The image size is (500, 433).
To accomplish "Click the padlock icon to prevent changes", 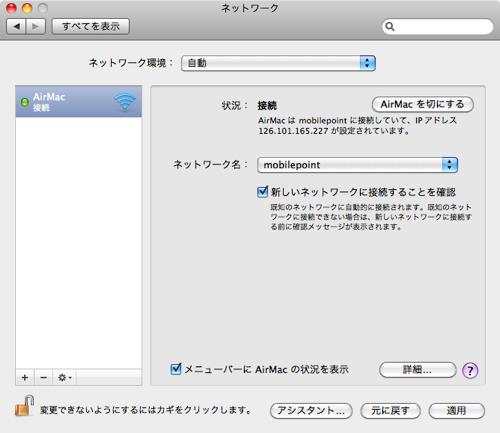I will coord(25,406).
